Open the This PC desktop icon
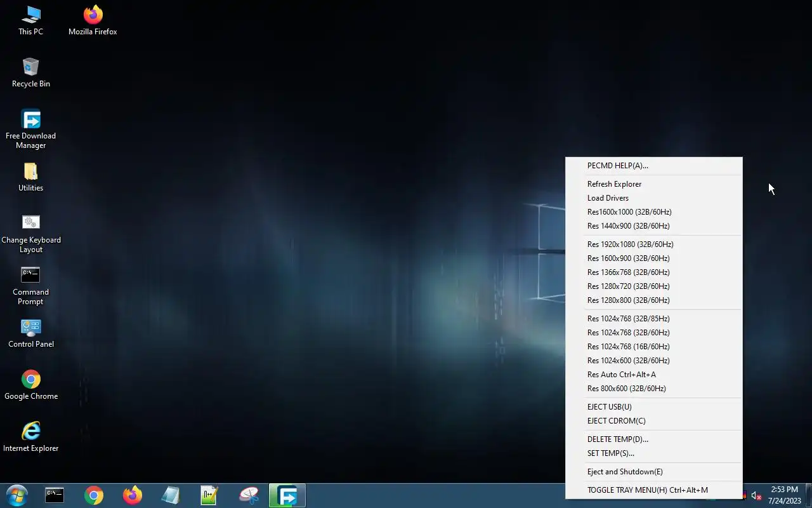The image size is (812, 508). [x=30, y=20]
